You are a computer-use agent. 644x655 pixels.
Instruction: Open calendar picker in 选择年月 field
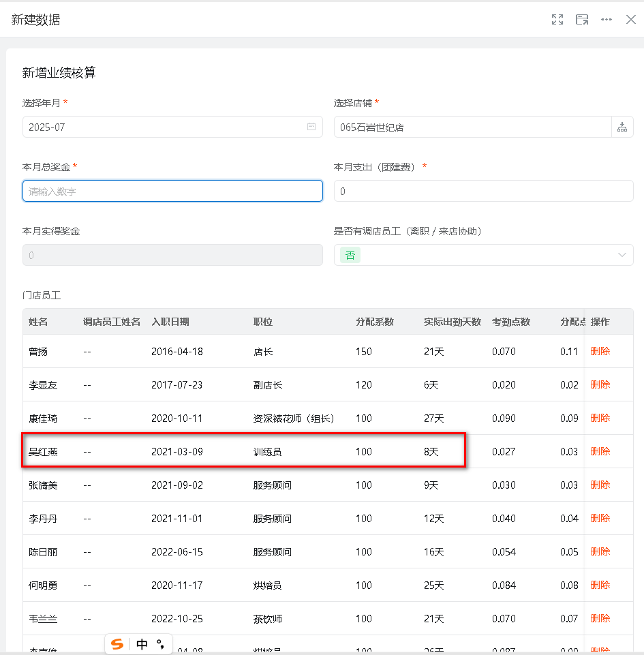coord(311,127)
